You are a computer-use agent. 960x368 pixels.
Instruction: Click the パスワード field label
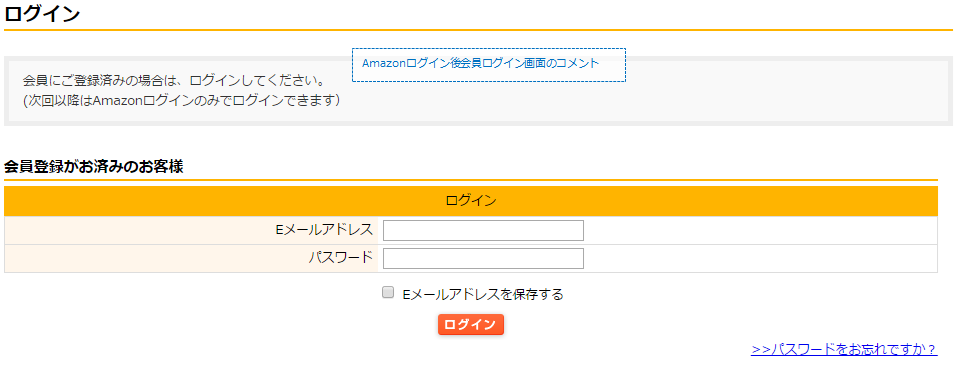click(340, 258)
